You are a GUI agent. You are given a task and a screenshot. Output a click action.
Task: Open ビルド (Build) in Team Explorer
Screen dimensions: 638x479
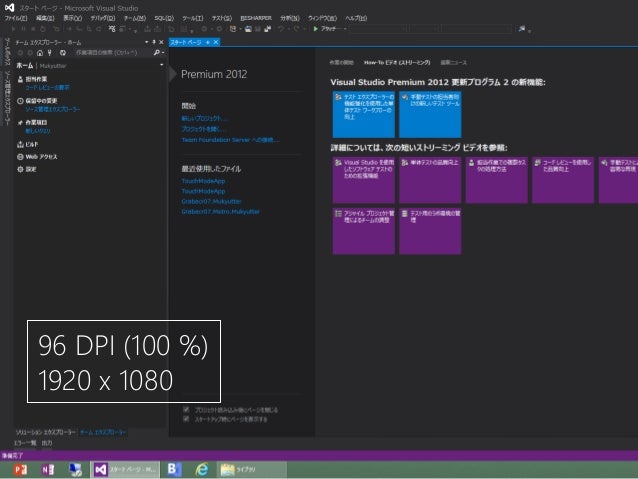(33, 144)
